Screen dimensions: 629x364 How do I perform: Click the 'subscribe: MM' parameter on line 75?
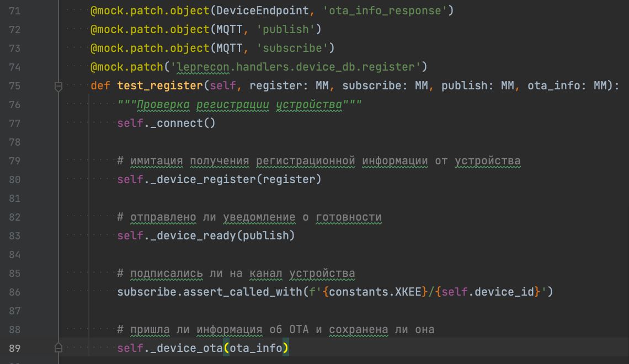[385, 86]
